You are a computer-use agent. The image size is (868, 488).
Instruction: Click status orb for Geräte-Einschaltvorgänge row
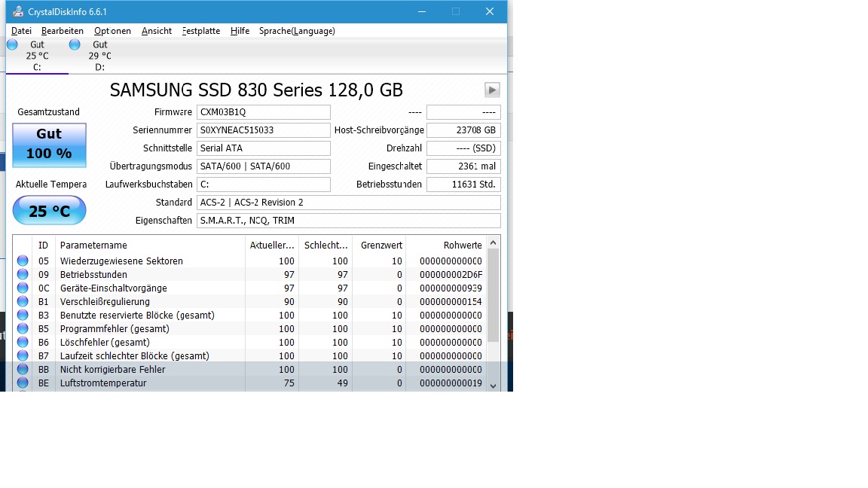[x=23, y=288]
